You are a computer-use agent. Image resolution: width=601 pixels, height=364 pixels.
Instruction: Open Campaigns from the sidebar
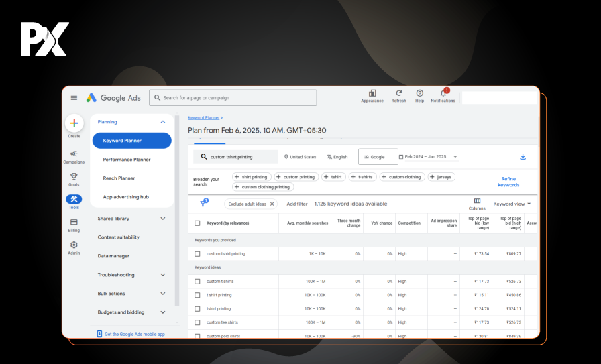[x=74, y=155]
